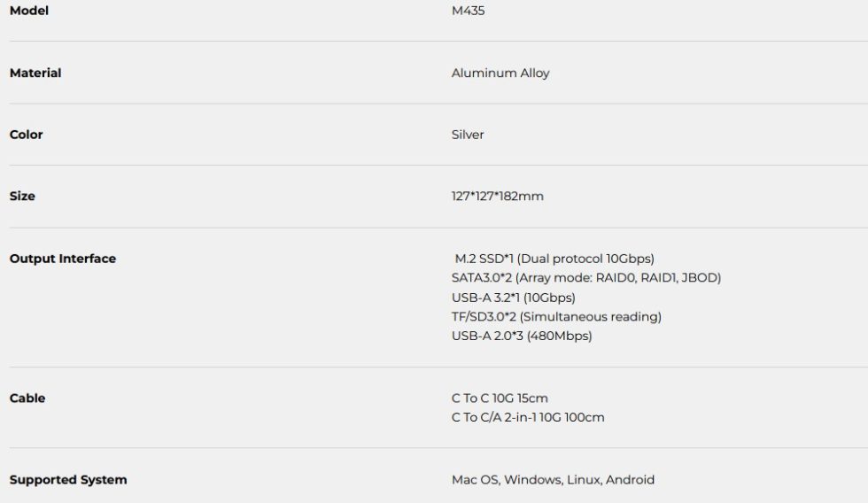
Task: Click the SATA3.0*2 array mode line
Action: [585, 278]
